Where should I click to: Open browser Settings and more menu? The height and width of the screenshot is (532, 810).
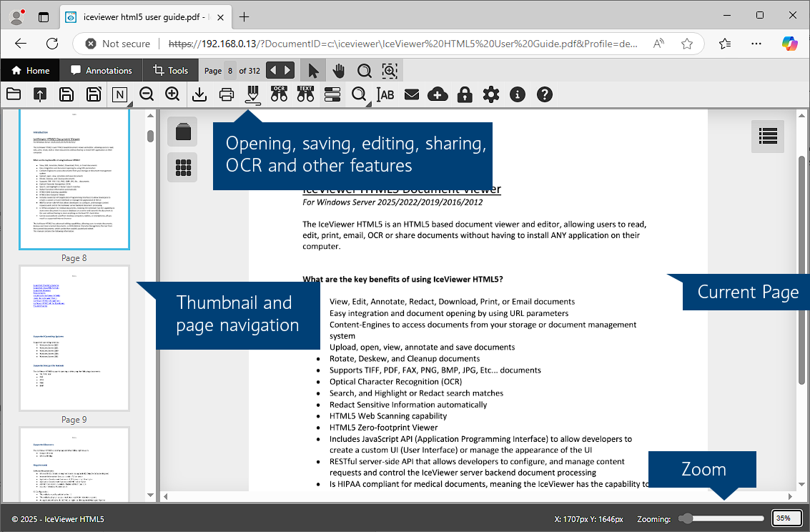(756, 44)
